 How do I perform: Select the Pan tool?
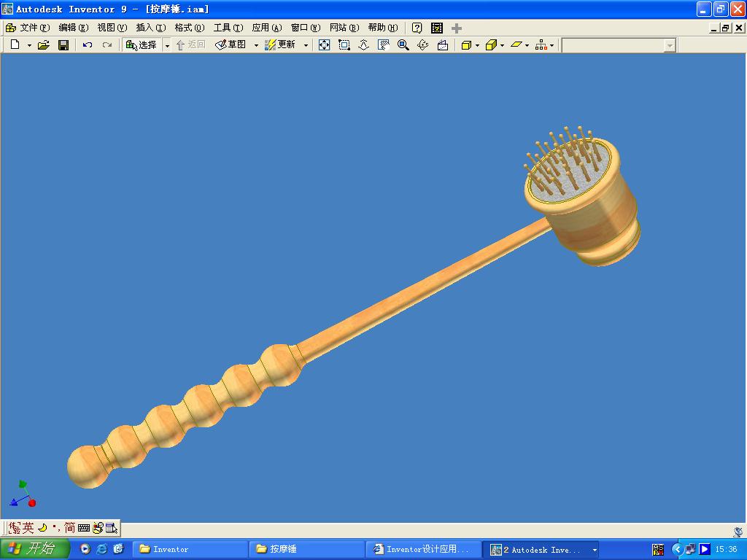point(382,44)
